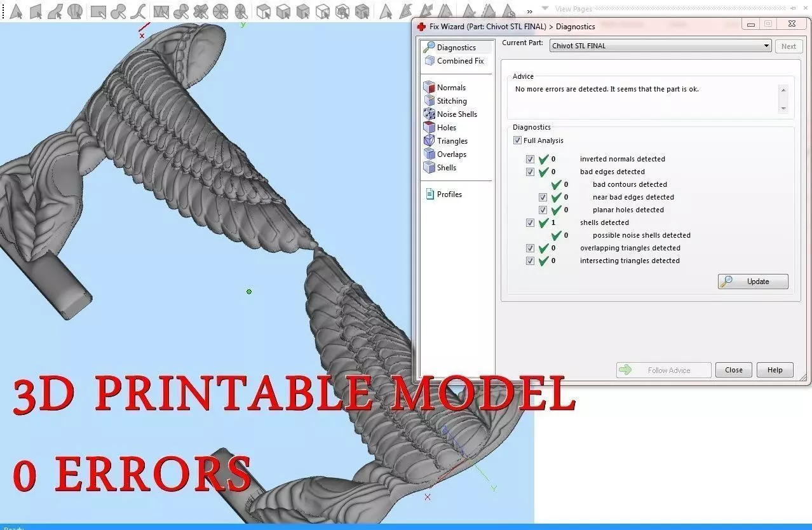
Task: Expand the toolbar overflow chevron
Action: pyautogui.click(x=530, y=11)
